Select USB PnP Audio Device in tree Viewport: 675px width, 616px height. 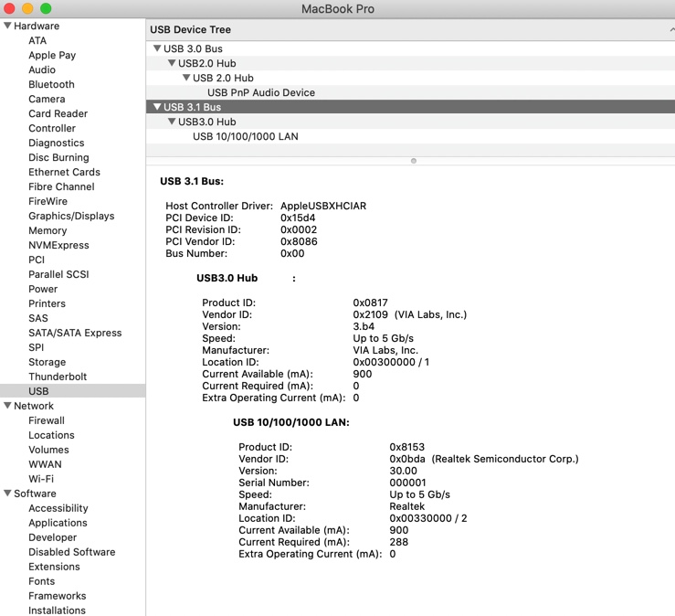tap(261, 92)
